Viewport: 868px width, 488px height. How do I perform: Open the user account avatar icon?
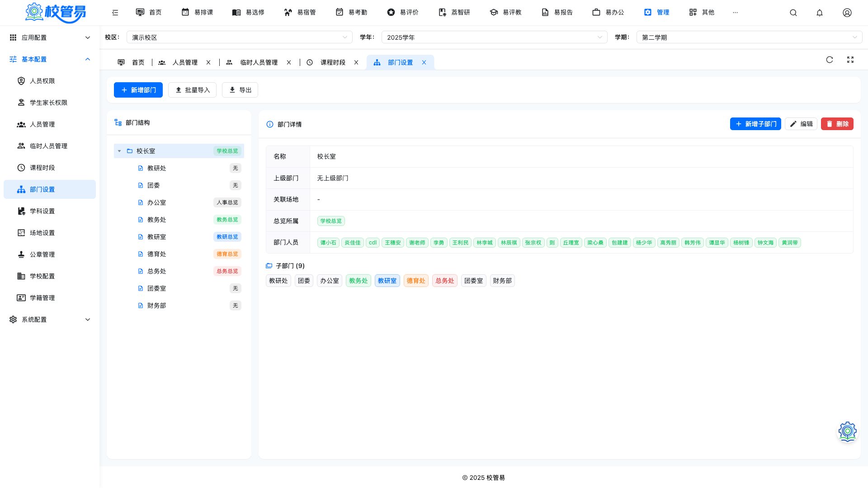[x=847, y=13]
